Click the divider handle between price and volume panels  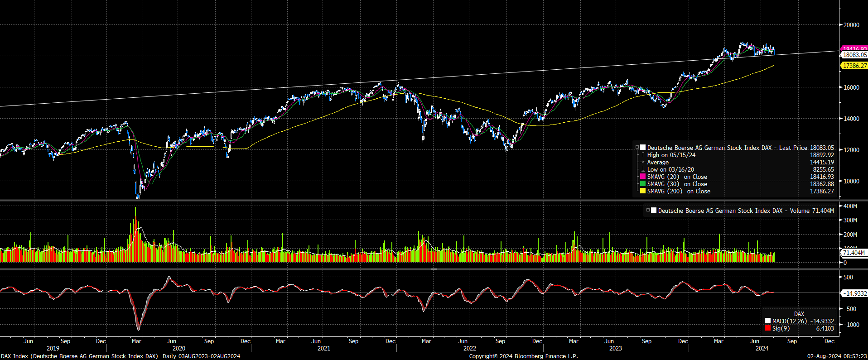click(x=434, y=200)
